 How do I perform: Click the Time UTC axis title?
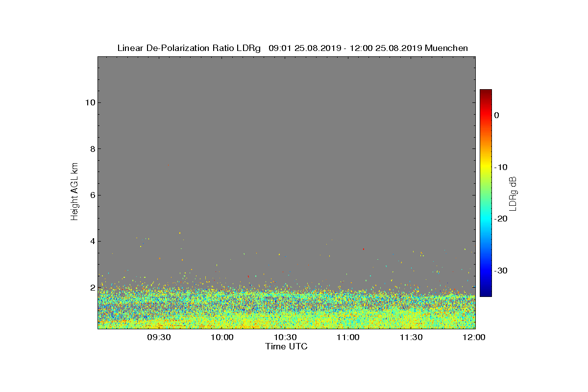tap(287, 346)
